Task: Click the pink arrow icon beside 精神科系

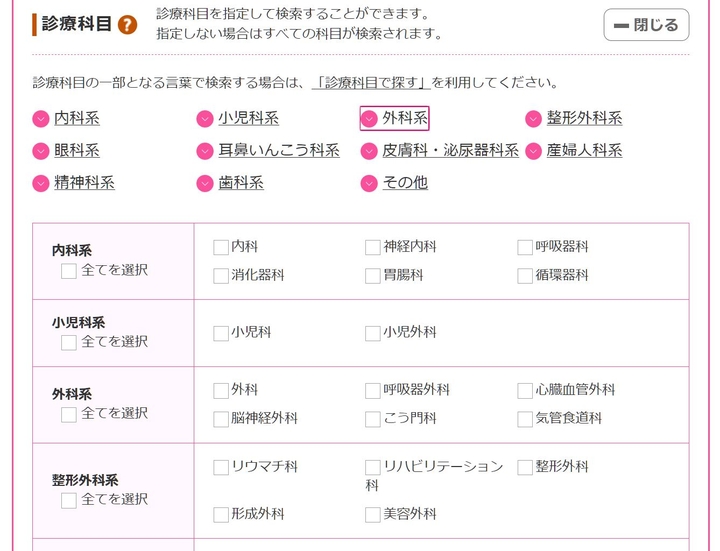Action: 41,184
